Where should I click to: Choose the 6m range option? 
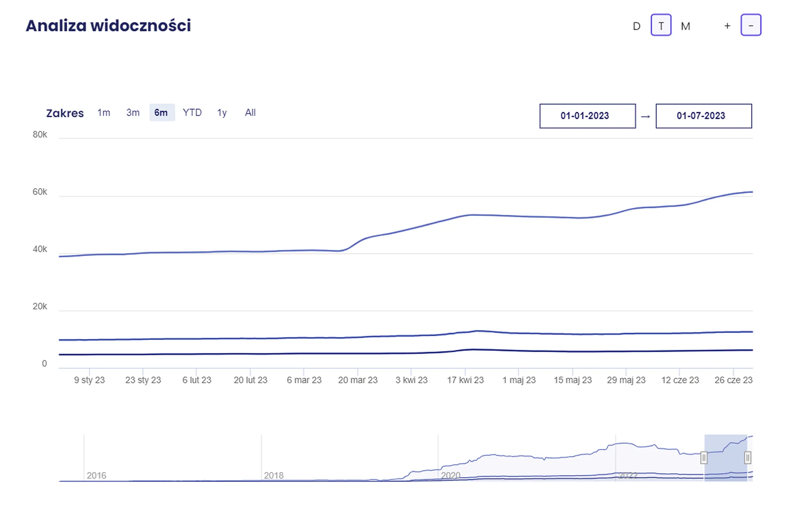click(161, 112)
